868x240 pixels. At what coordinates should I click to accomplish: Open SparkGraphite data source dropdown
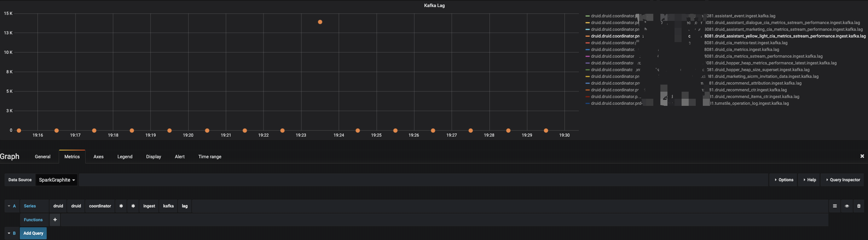tap(57, 180)
